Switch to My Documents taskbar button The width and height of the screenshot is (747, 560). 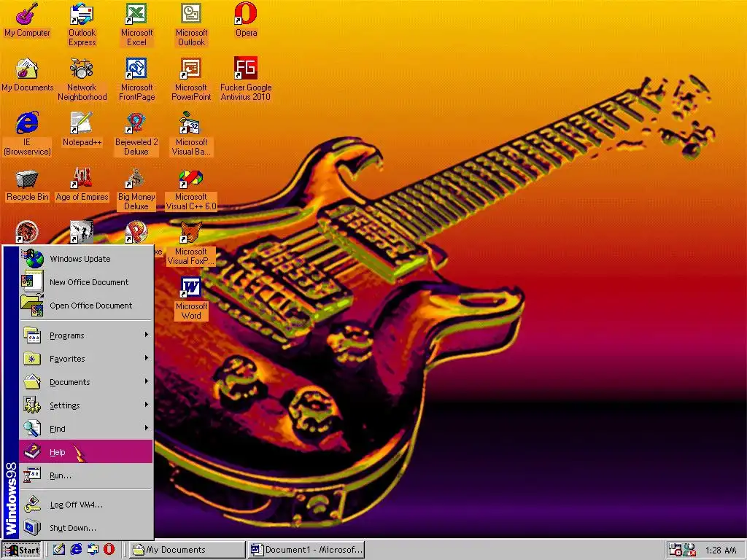click(187, 550)
